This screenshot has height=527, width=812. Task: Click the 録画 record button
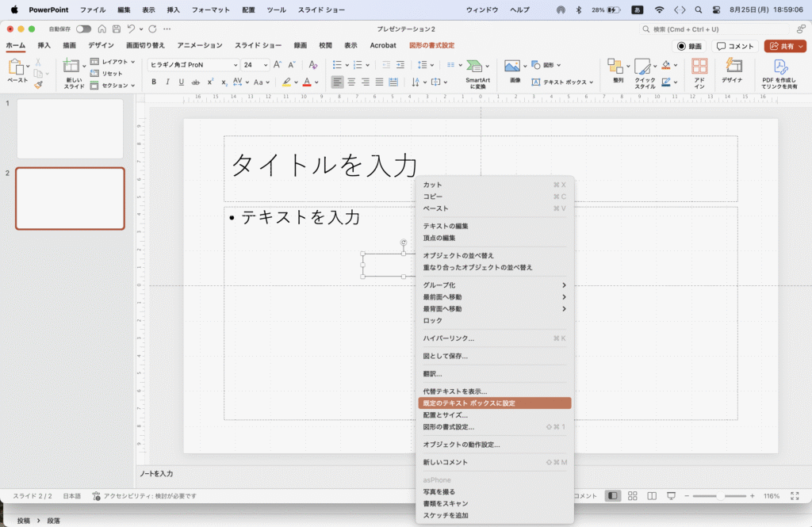click(689, 46)
